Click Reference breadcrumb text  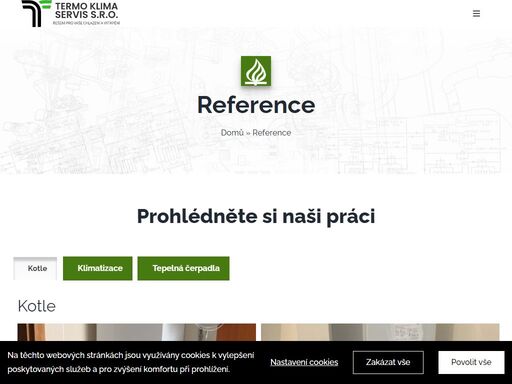click(272, 133)
